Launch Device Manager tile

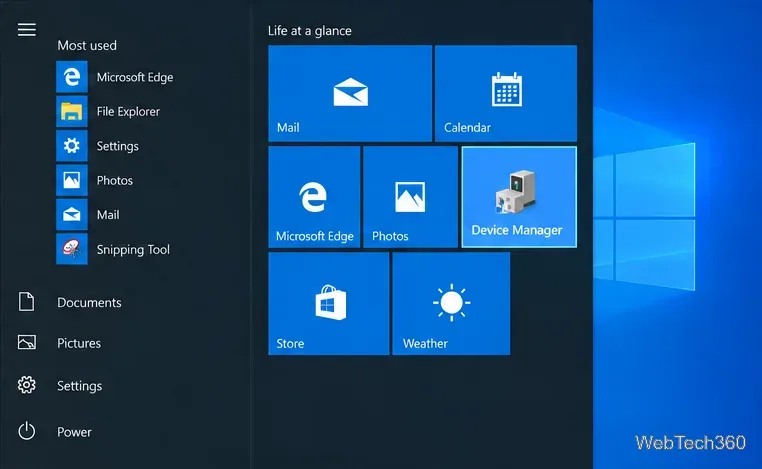[x=519, y=197]
